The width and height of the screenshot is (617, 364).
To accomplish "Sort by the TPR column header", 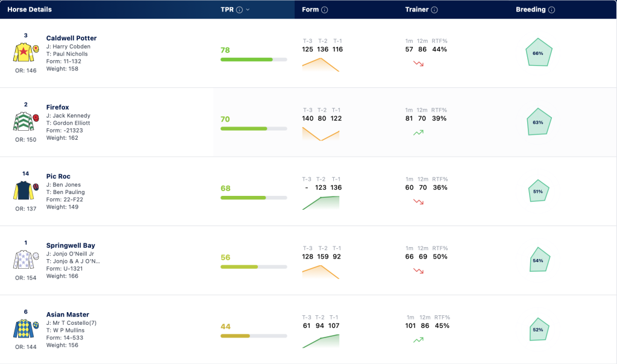I will 227,10.
